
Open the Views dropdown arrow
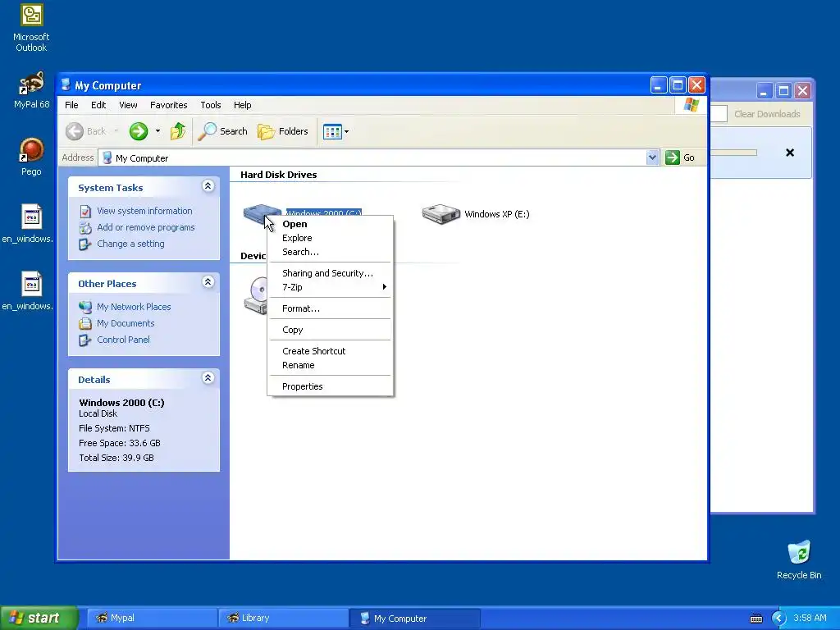(x=347, y=131)
